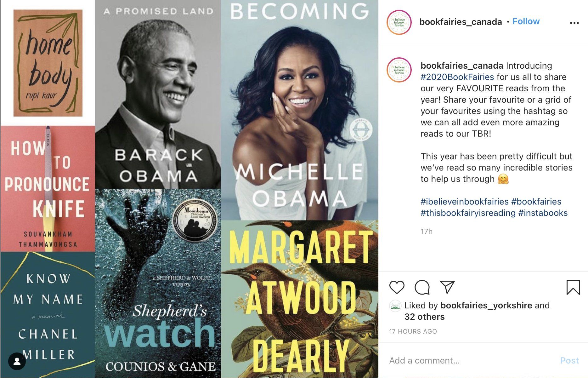588x378 pixels.
Task: Follow the bookfairies_canada account
Action: 526,21
